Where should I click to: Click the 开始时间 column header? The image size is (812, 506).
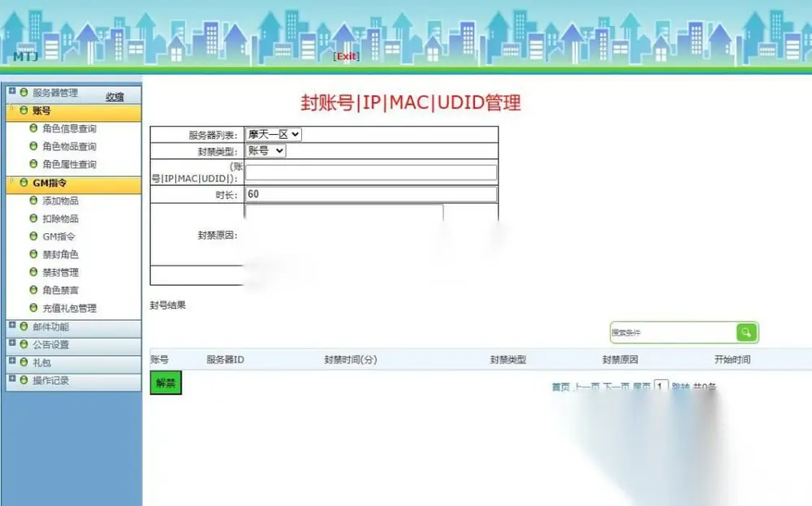click(732, 360)
